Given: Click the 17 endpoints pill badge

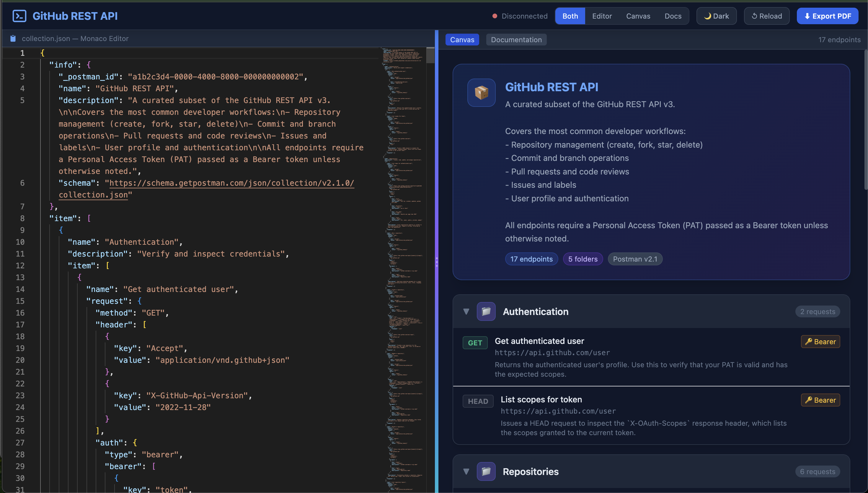Looking at the screenshot, I should [531, 259].
